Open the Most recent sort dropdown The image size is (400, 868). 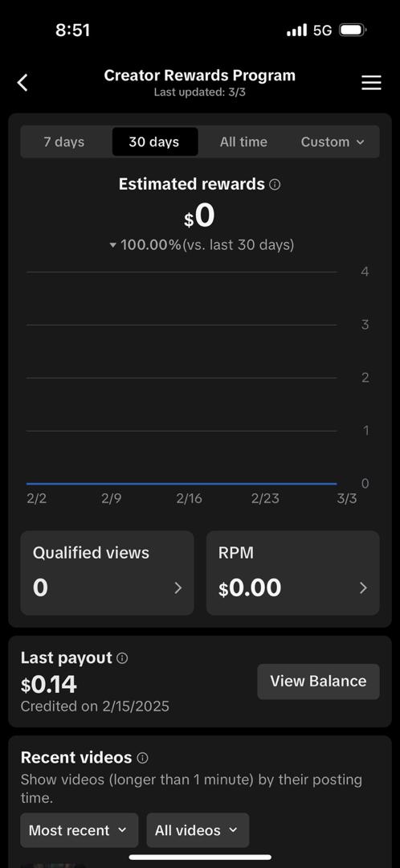tap(79, 829)
